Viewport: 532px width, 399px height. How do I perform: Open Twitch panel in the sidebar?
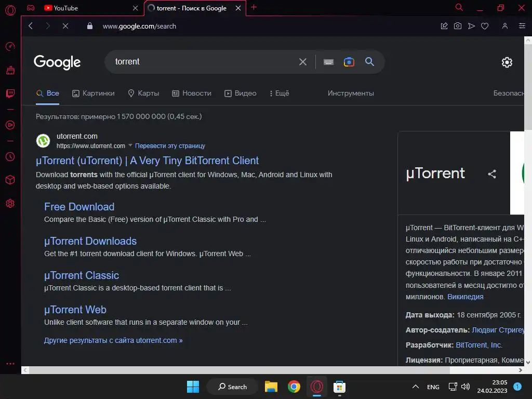click(10, 94)
